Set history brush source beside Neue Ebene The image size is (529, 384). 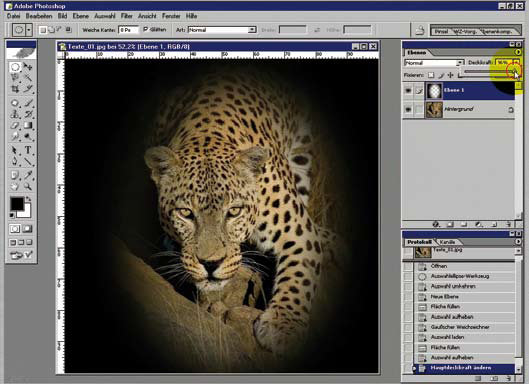click(408, 297)
